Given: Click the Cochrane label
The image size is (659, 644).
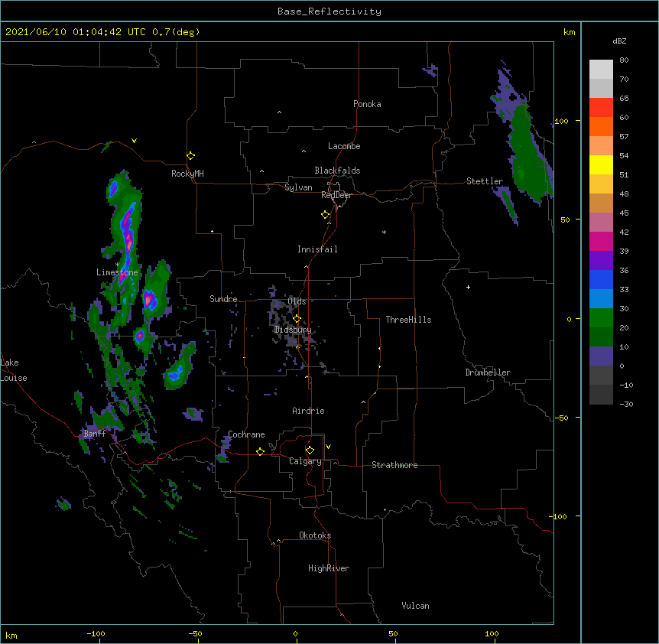Looking at the screenshot, I should [x=246, y=434].
